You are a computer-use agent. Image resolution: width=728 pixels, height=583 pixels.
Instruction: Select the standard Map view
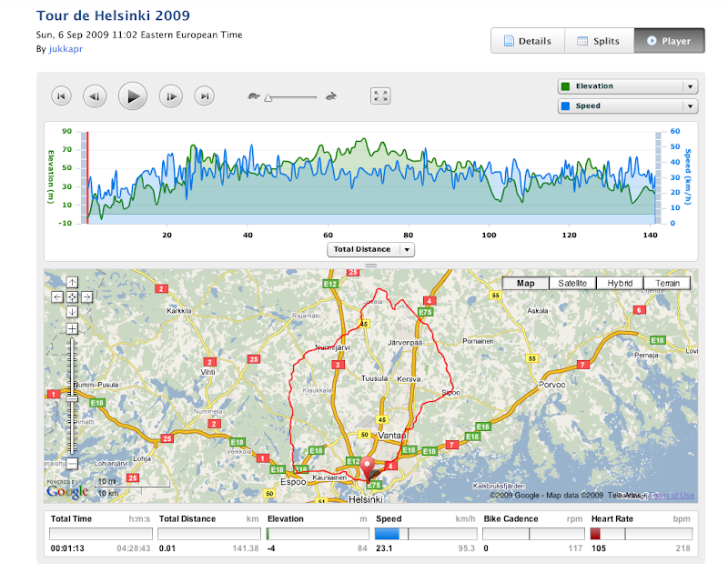pos(526,283)
